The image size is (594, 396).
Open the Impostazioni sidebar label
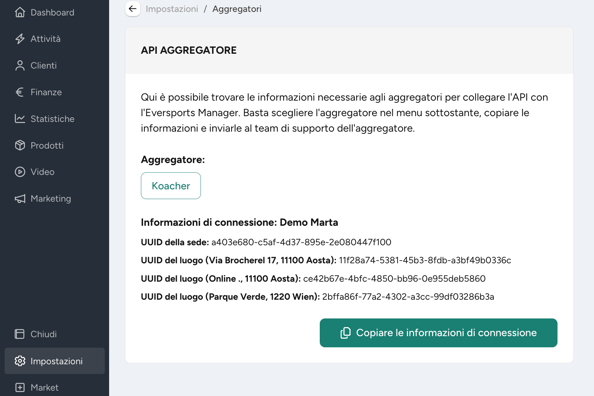pos(56,361)
